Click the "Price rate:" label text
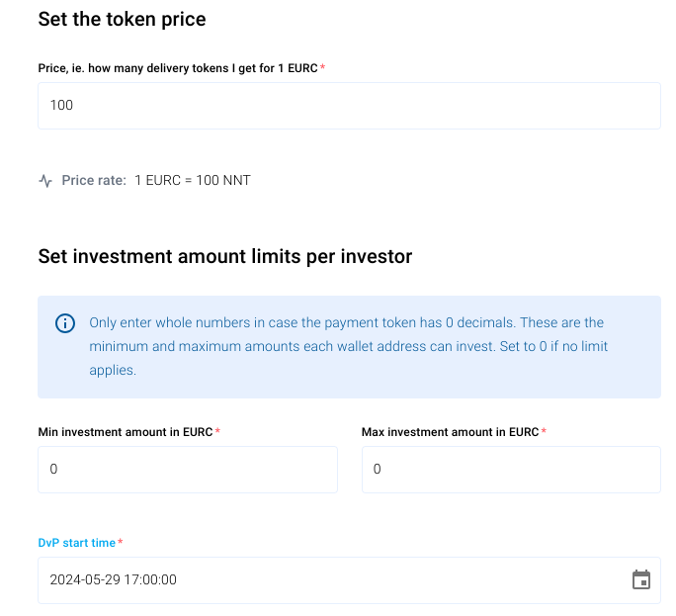Viewport: 676px width, 616px height. pyautogui.click(x=94, y=181)
